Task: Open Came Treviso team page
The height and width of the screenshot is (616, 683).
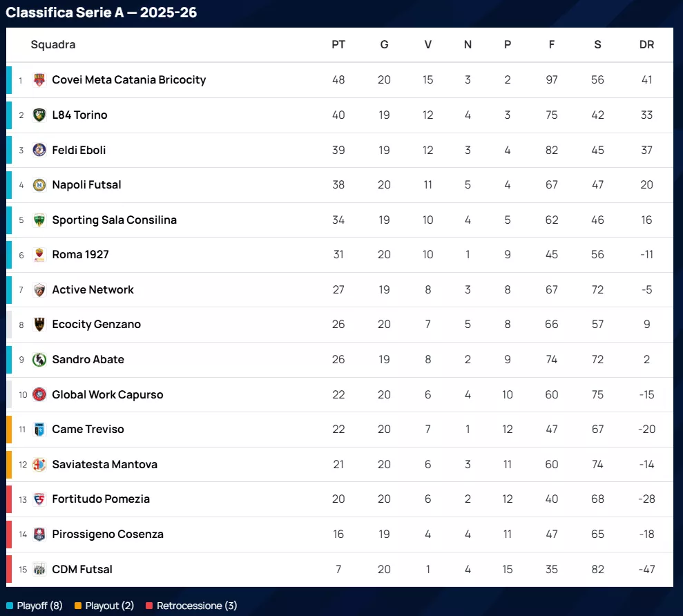Action: (88, 430)
